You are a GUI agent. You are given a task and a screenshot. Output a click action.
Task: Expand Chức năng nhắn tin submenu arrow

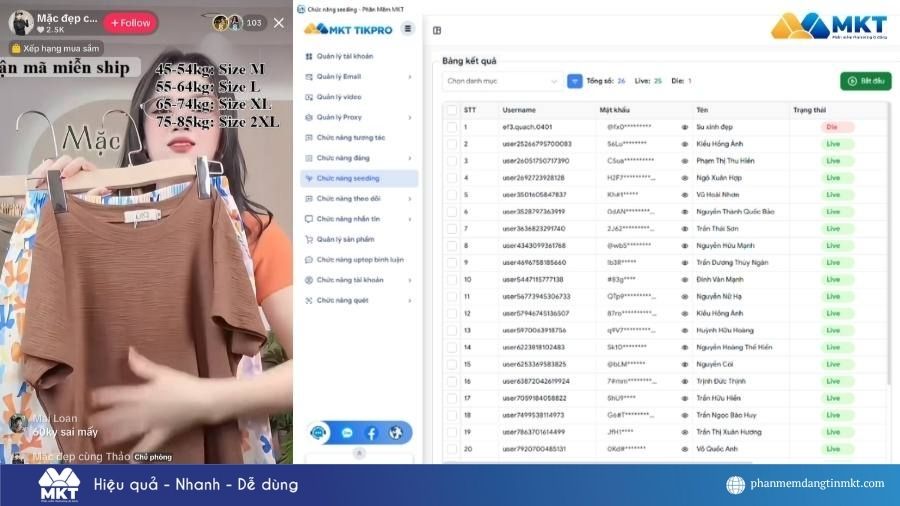tap(410, 219)
